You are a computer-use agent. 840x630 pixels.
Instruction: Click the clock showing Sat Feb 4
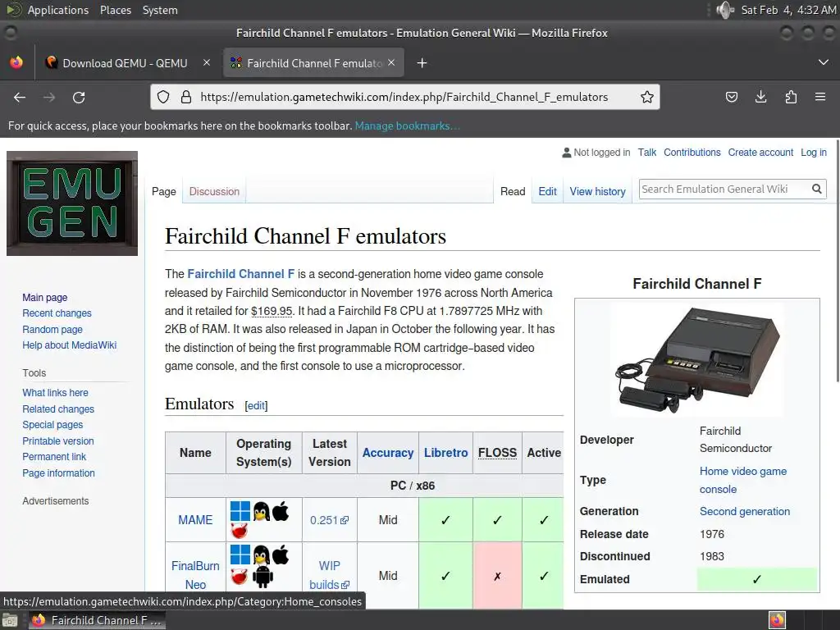tap(788, 10)
